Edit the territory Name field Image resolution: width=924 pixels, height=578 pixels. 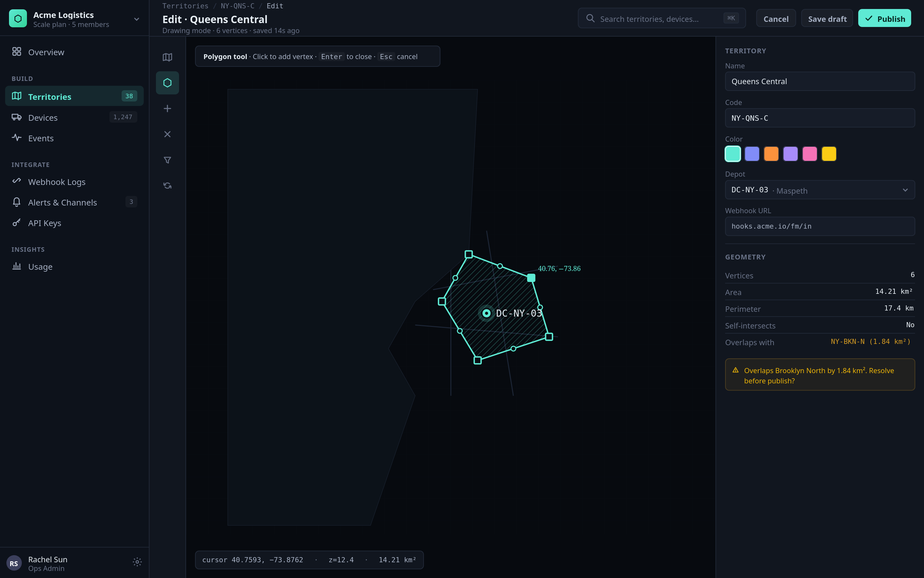pos(820,82)
